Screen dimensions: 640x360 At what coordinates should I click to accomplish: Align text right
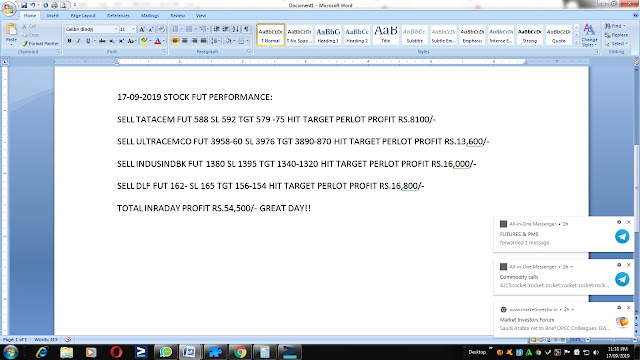pyautogui.click(x=194, y=41)
